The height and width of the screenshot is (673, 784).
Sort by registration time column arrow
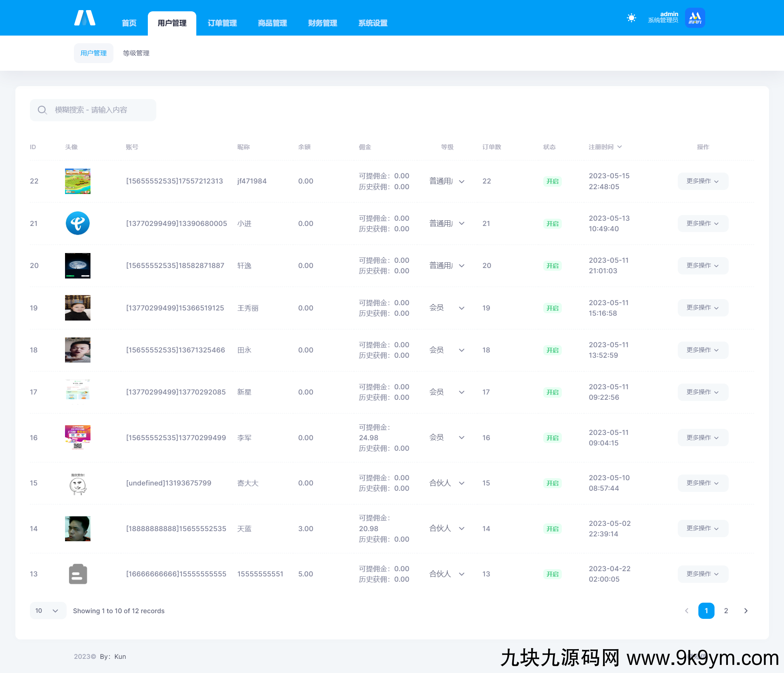click(620, 147)
